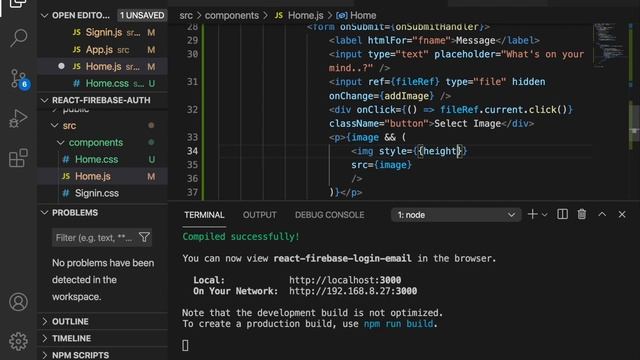This screenshot has width=640, height=360.
Task: Open the Extensions view
Action: [x=18, y=158]
